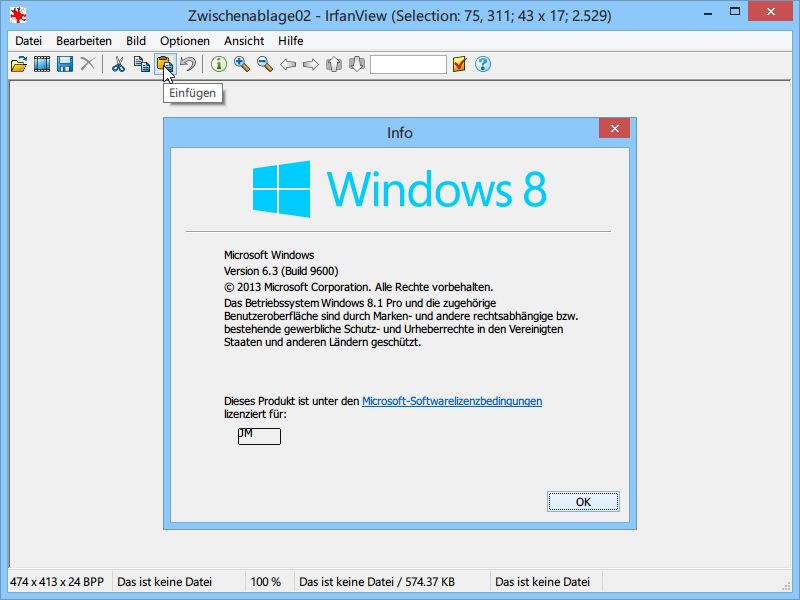Click the 'Microsoft Windows' text line
Image resolution: width=800 pixels, height=600 pixels.
(x=269, y=255)
